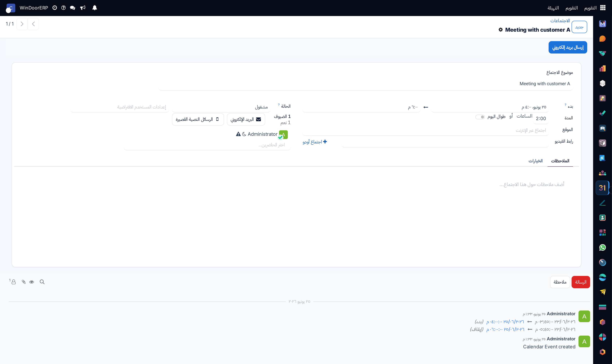The width and height of the screenshot is (612, 364).
Task: Click the paperclip attachments icon in chatter
Action: pos(23,282)
